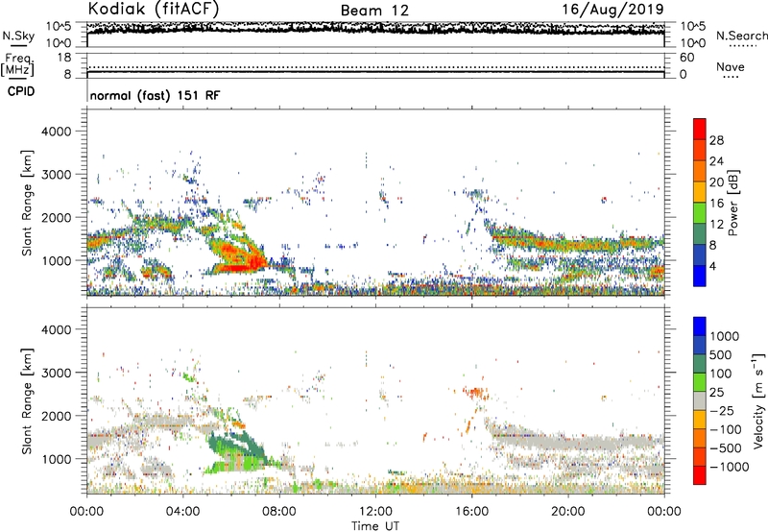The height and width of the screenshot is (532, 768).
Task: Click the '04:00' time axis label
Action: 182,512
